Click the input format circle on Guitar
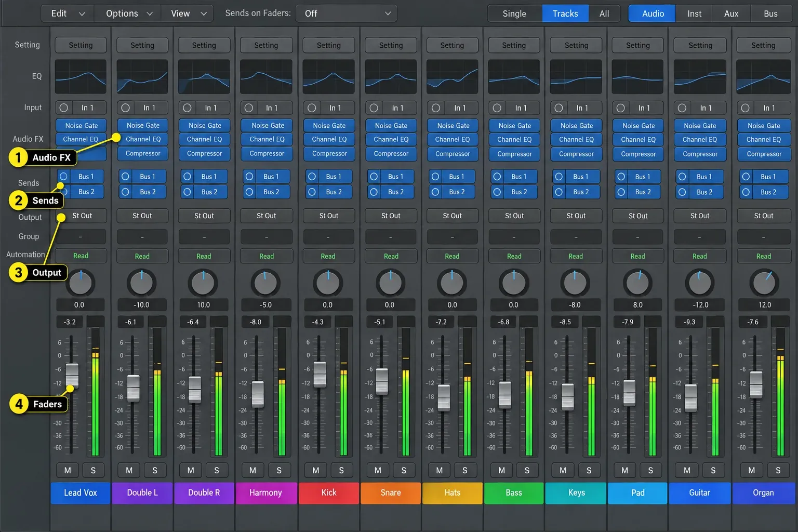Viewport: 798px width, 532px height. (682, 108)
